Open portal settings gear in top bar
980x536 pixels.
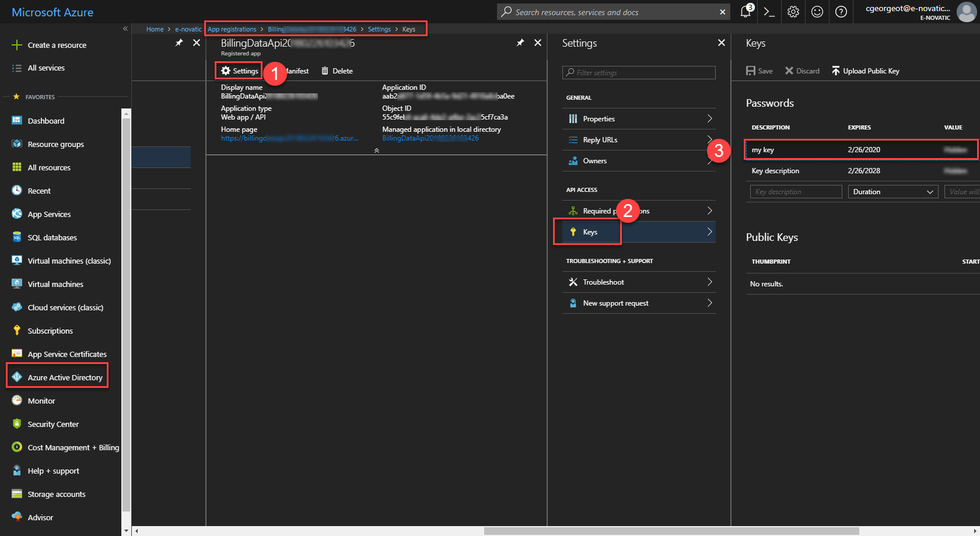(x=793, y=12)
